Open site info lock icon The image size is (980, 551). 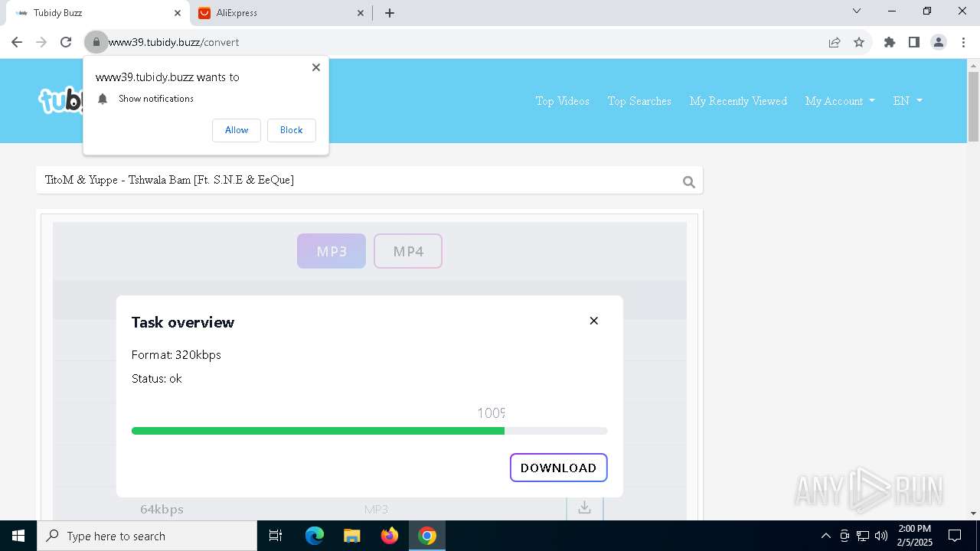point(96,42)
